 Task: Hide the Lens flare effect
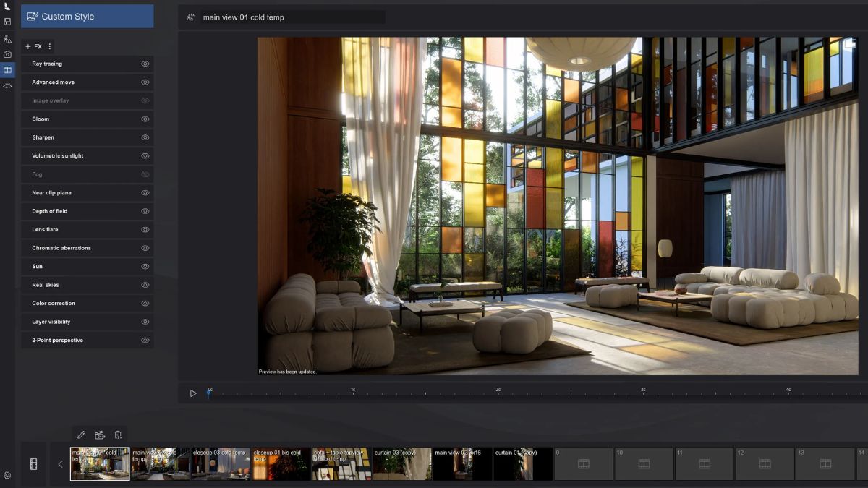(145, 230)
